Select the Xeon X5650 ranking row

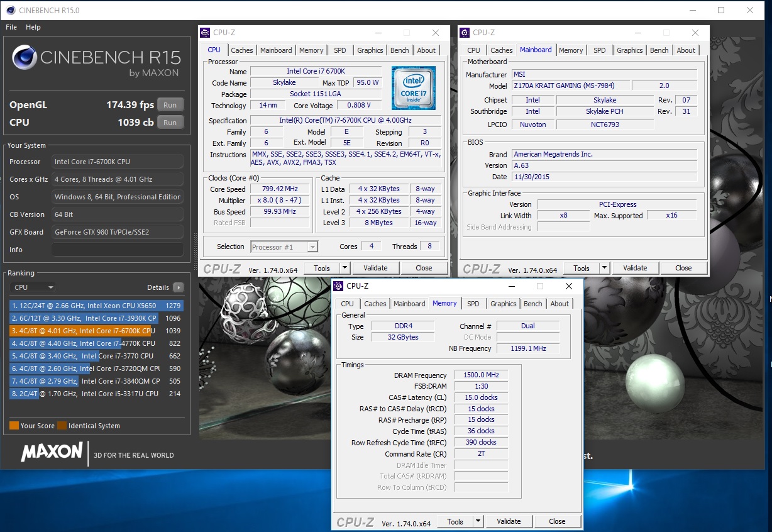(x=96, y=306)
